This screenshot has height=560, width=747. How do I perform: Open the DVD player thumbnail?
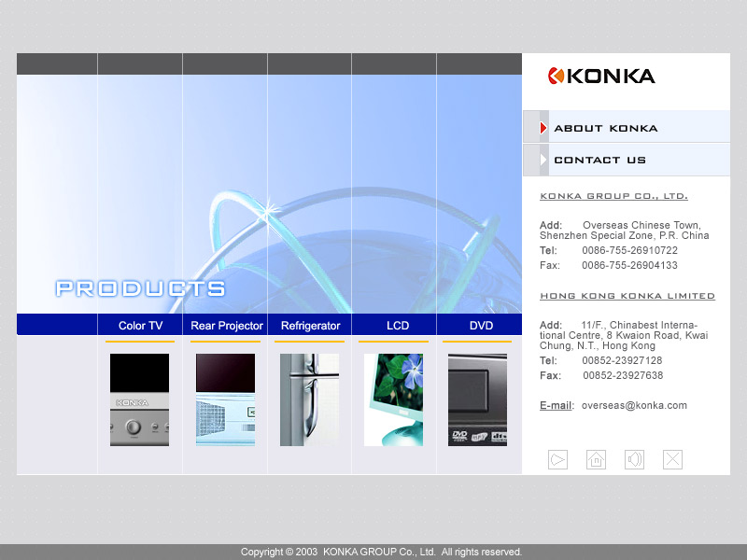click(x=477, y=399)
